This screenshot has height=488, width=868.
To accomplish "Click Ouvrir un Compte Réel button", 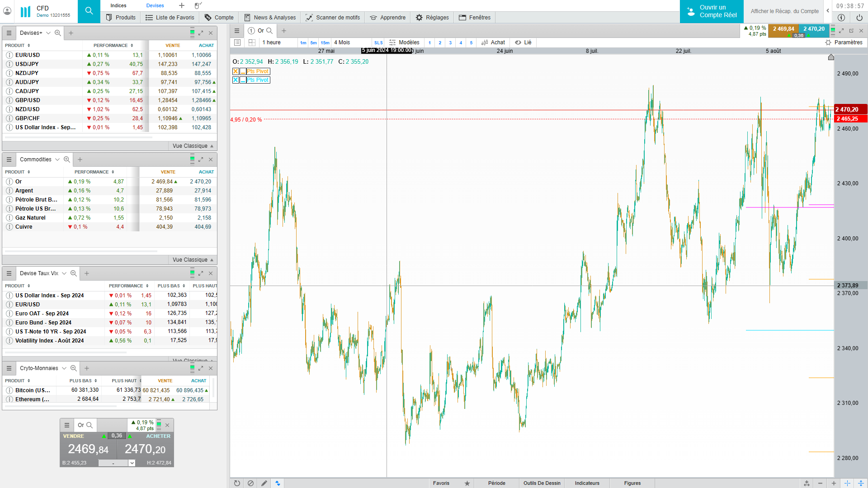I will tap(712, 11).
